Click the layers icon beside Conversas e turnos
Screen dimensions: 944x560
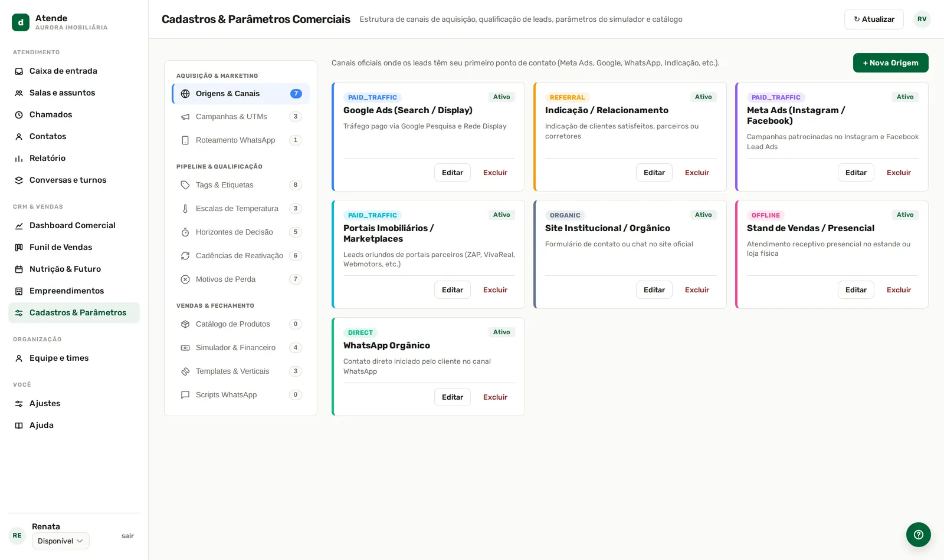click(19, 180)
